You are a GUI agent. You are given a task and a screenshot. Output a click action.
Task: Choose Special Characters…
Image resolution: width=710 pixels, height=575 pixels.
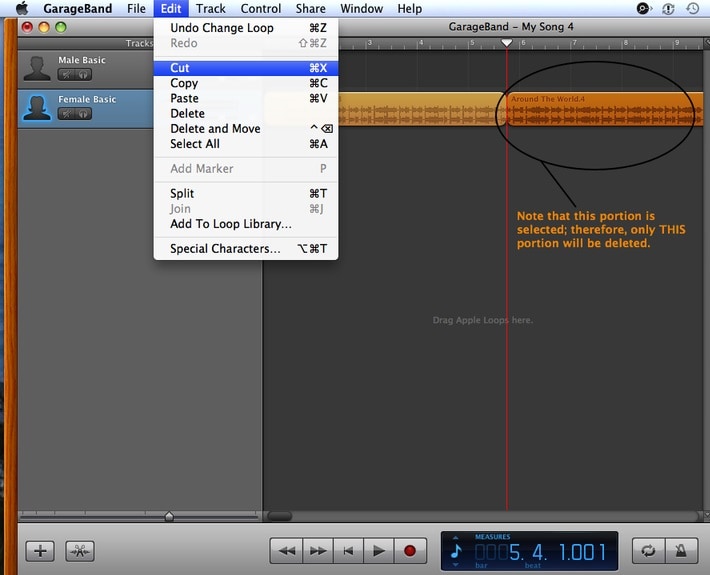246,249
